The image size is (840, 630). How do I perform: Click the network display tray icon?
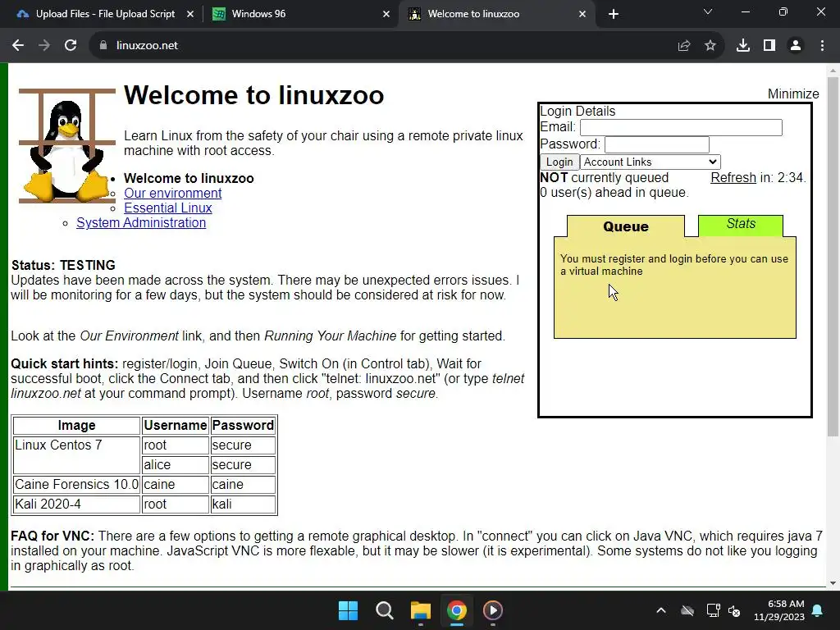point(713,610)
